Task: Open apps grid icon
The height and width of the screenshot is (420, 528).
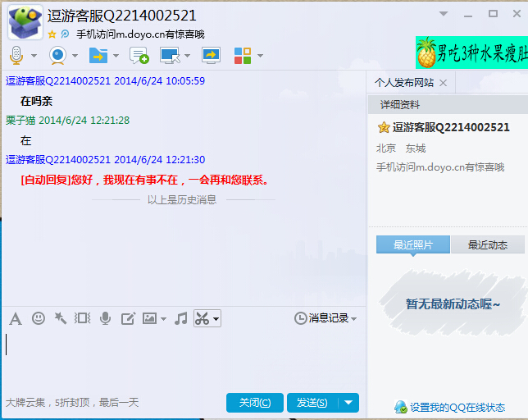Action: 243,55
